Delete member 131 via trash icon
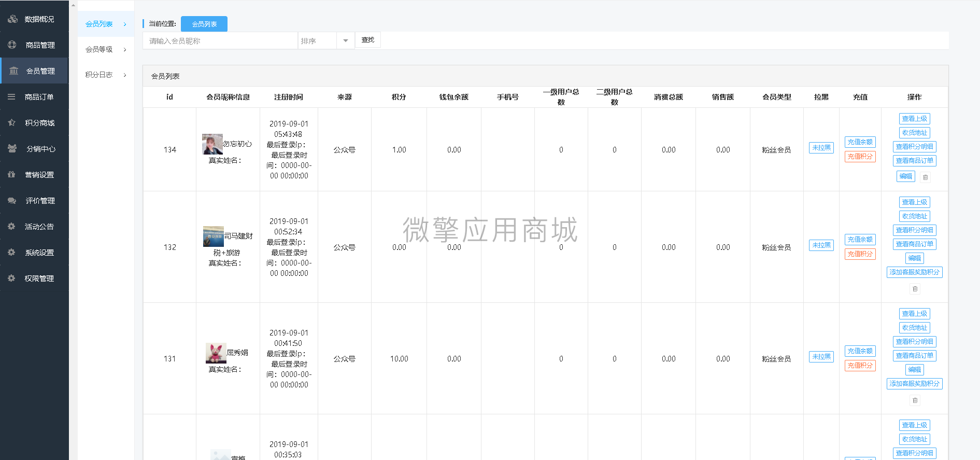980x460 pixels. [915, 400]
